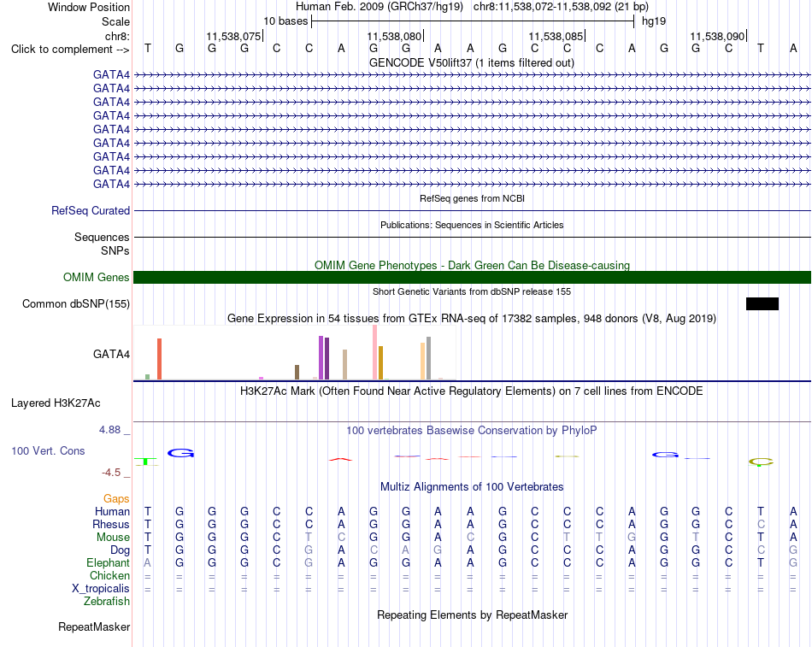This screenshot has height=647, width=812.
Task: Click the red A in PhyloP conservation logo
Action: [x=341, y=459]
